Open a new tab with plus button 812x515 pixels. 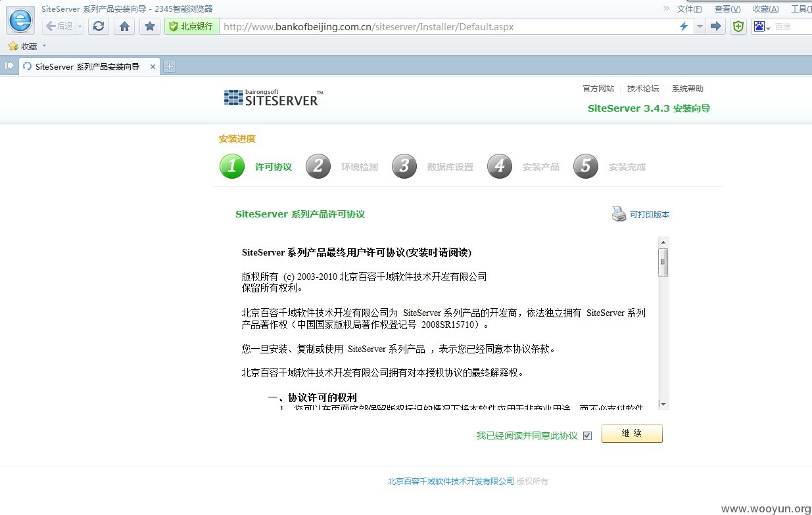pyautogui.click(x=170, y=66)
